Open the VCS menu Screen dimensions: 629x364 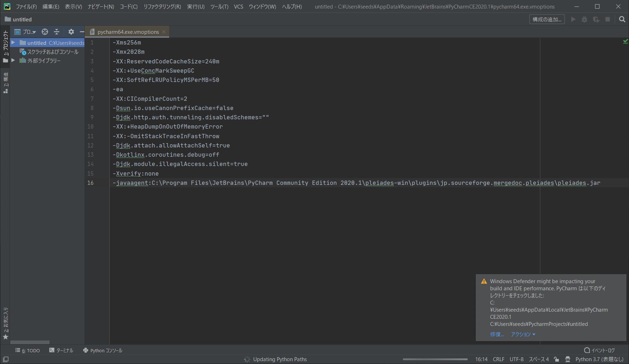239,6
